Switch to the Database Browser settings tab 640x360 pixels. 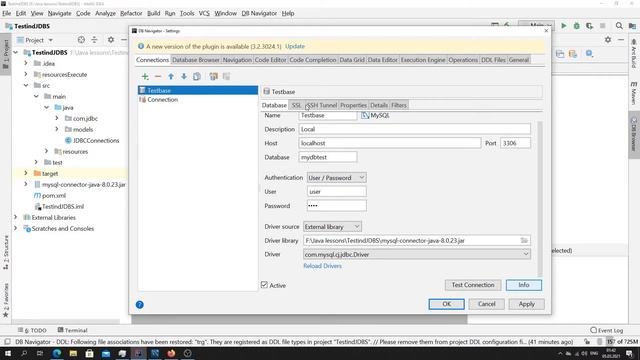click(196, 60)
